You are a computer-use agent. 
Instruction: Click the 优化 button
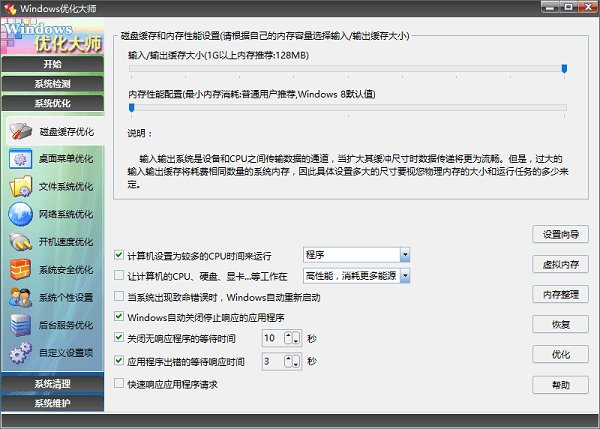pos(561,354)
